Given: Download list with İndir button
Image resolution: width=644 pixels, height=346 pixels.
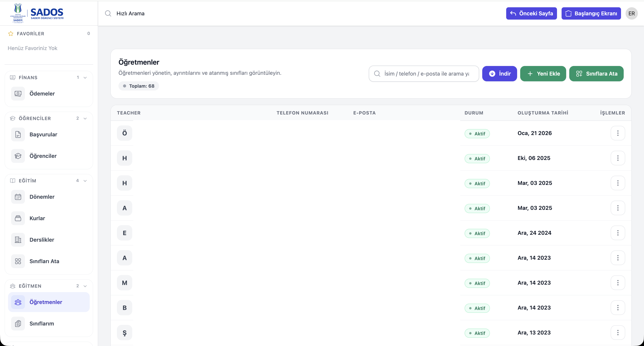Looking at the screenshot, I should click(499, 73).
